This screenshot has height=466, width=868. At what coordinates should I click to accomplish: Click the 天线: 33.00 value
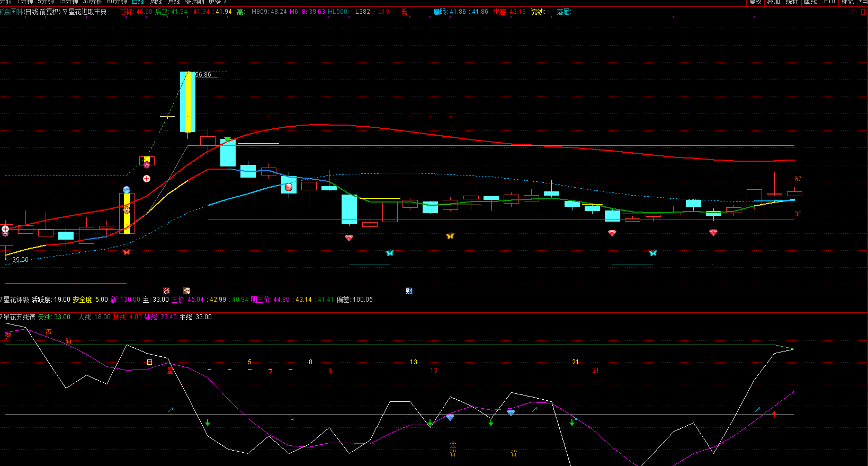[54, 317]
